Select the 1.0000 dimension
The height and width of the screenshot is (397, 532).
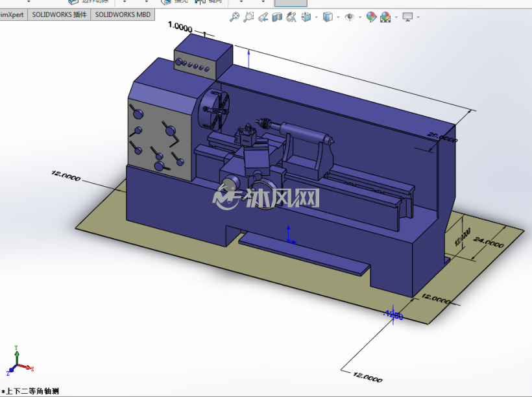tap(180, 27)
